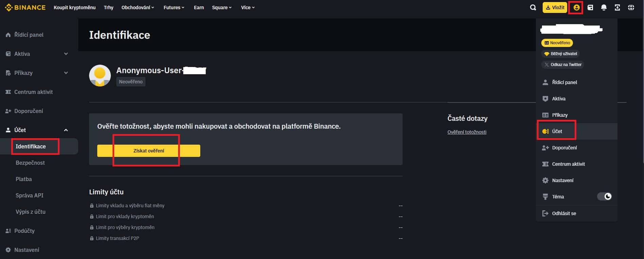Click 'Limity vkladu a výběru fiat měny' row

point(246,206)
